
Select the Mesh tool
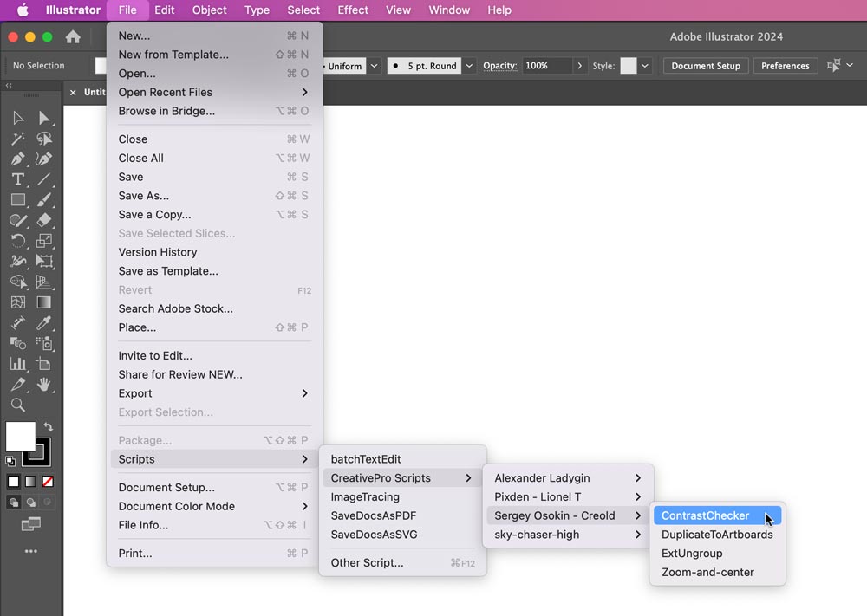pyautogui.click(x=17, y=302)
